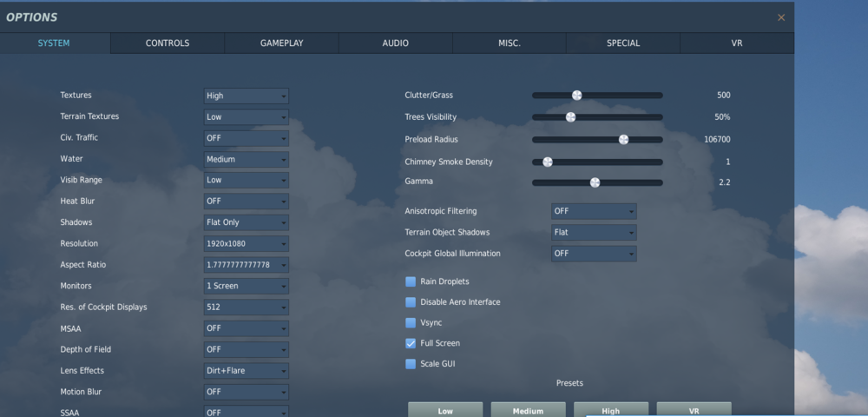
Task: Switch to the SYSTEM tab
Action: pos(54,43)
